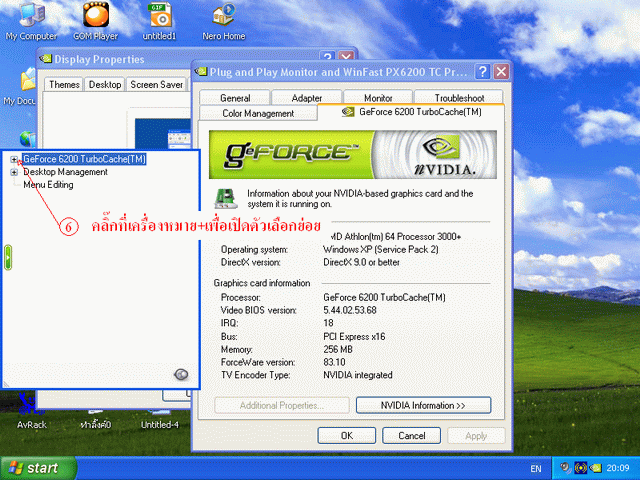Viewport: 640px width, 480px height.
Task: Select GeForce 6200 TurboCache(TM) tree item
Action: pos(84,159)
